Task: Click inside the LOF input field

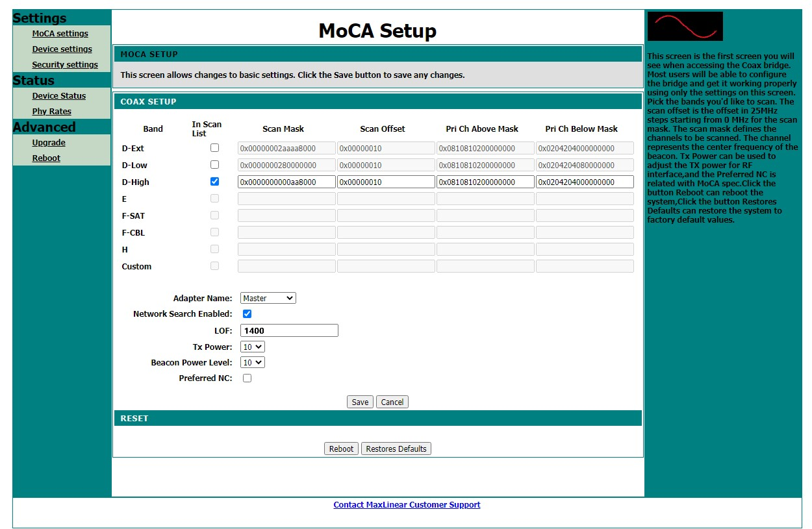Action: 288,330
